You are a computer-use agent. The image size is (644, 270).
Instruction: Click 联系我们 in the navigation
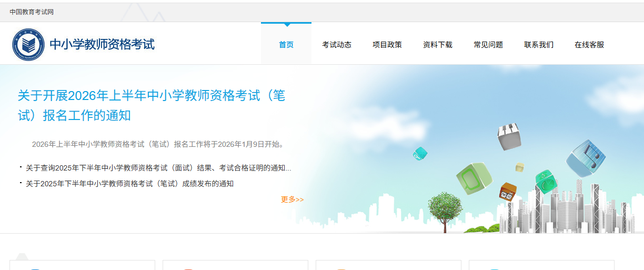[539, 45]
